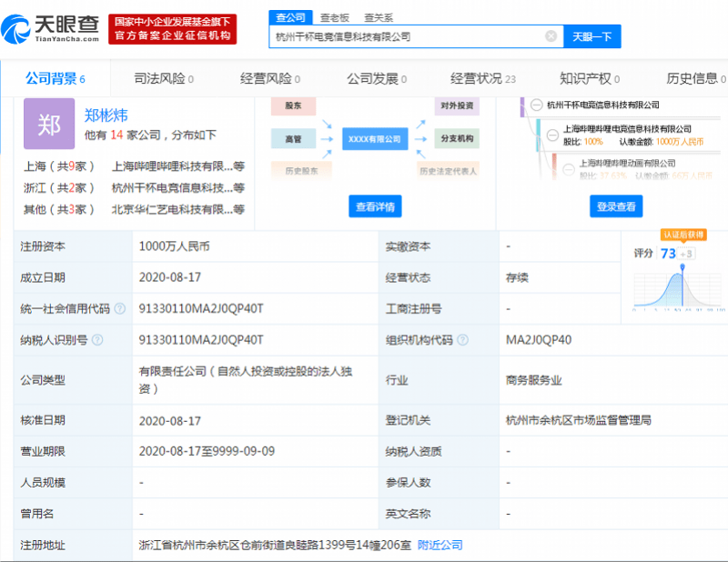Select the 2020-08-17至9999-09-09 business term
The width and height of the screenshot is (728, 562).
click(x=207, y=452)
